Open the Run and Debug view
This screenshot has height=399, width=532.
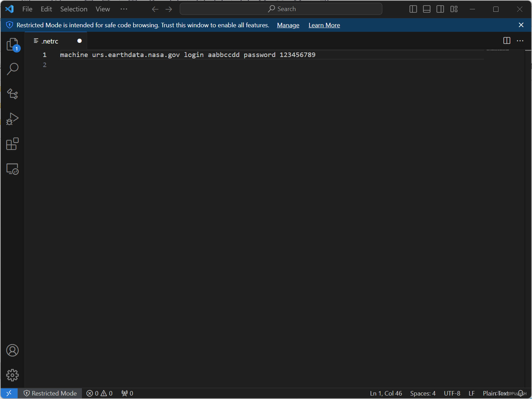pos(13,119)
